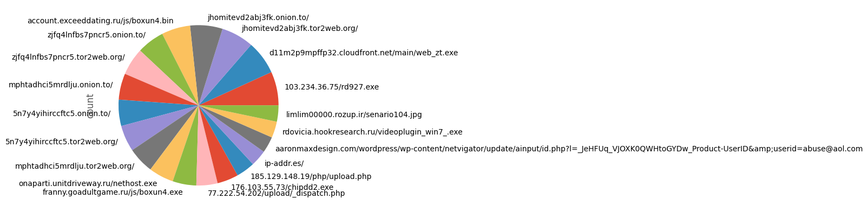This screenshot has width=868, height=211.
Task: Click the 185.129.148.19/php/upload.php label
Action: click(x=311, y=177)
